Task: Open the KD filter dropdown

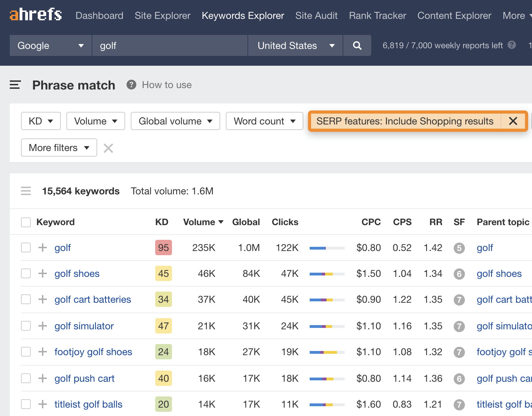Action: click(x=41, y=121)
